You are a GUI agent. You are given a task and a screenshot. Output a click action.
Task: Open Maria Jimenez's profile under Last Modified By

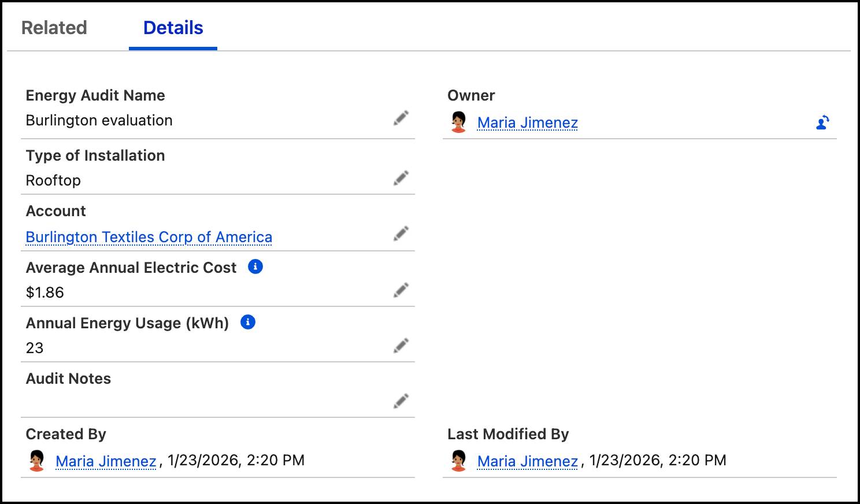click(527, 461)
